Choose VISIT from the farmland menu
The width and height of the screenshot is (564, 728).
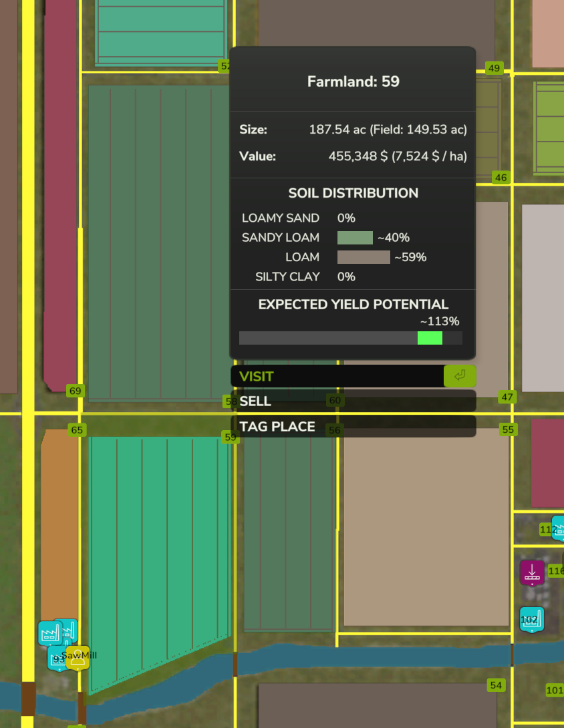(x=353, y=376)
